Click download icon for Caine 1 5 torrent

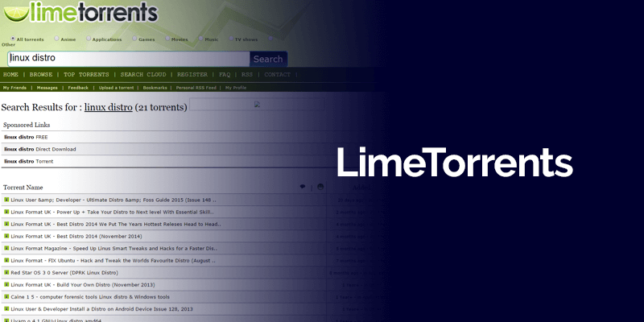click(6, 296)
